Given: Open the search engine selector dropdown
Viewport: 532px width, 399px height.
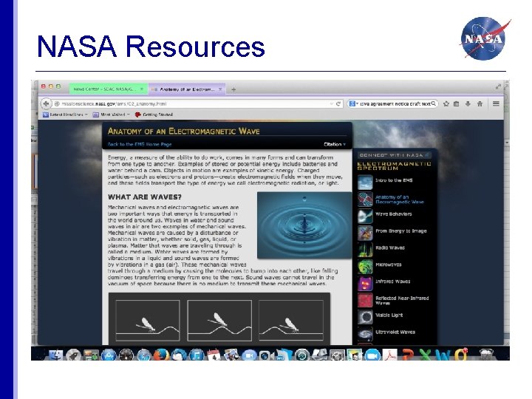Looking at the screenshot, I should tap(353, 104).
